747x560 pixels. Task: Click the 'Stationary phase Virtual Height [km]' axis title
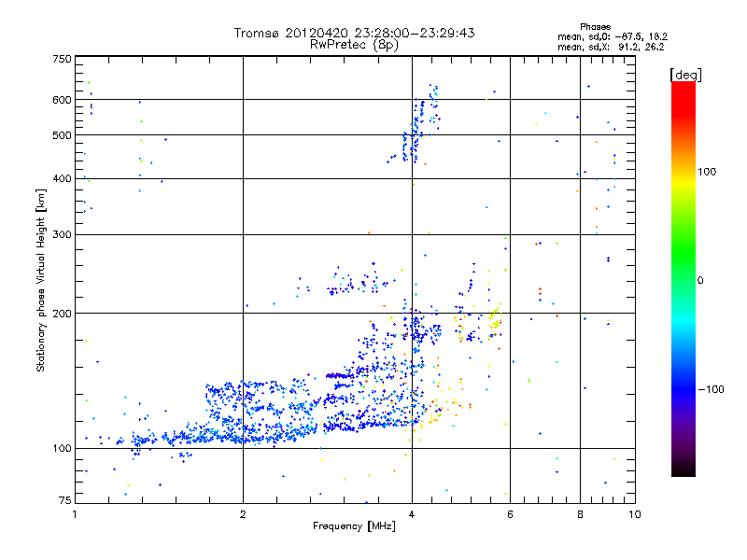[41, 281]
